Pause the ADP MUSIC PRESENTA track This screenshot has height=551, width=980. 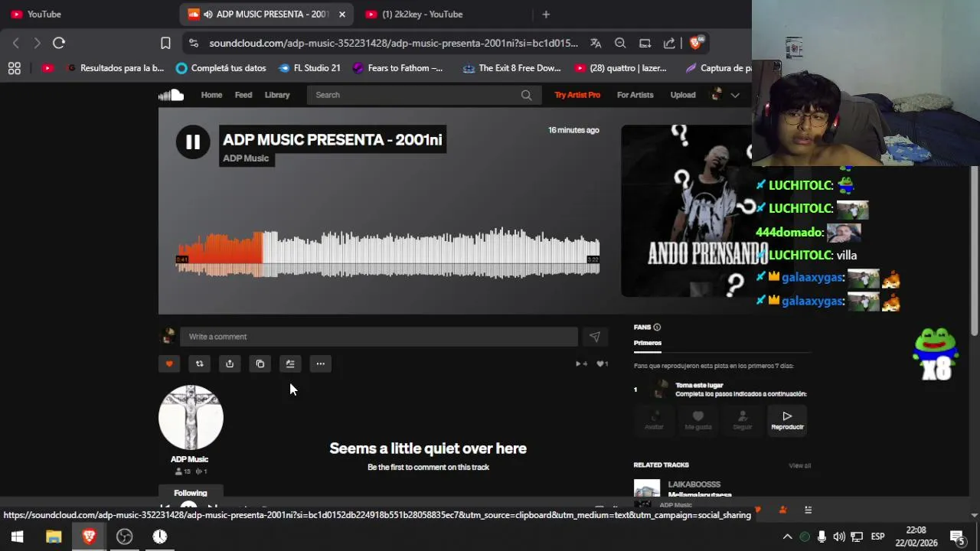[193, 142]
